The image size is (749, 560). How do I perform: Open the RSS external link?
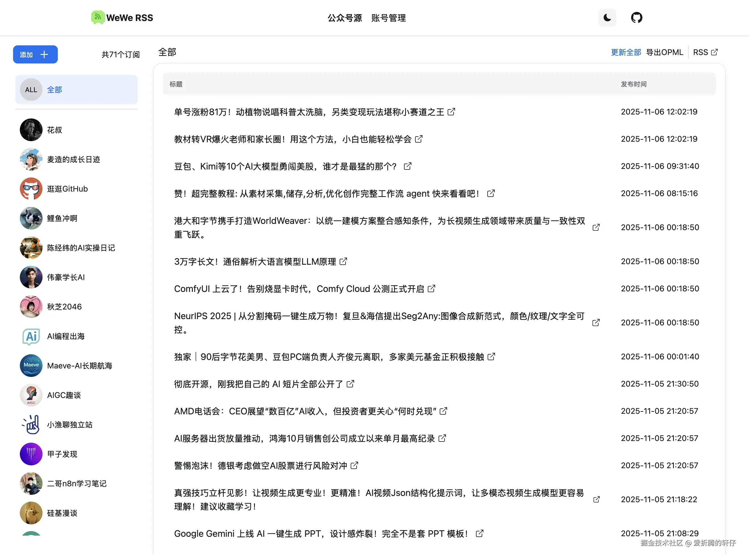point(705,52)
